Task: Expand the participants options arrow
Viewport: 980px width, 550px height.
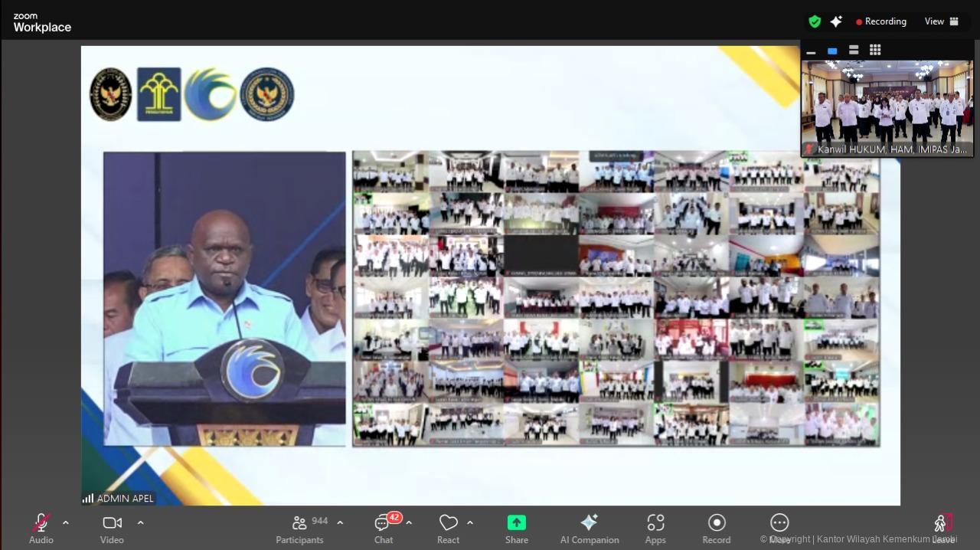Action: click(x=340, y=522)
